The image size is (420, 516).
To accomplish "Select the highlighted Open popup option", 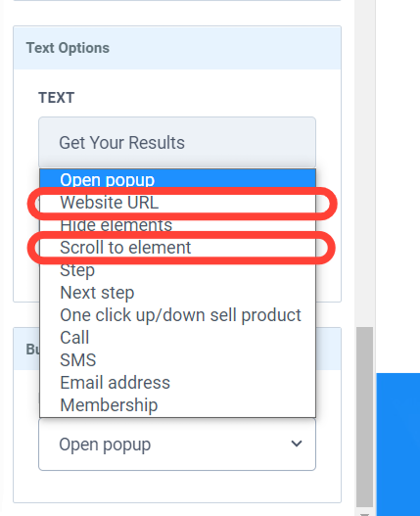I will (x=107, y=180).
